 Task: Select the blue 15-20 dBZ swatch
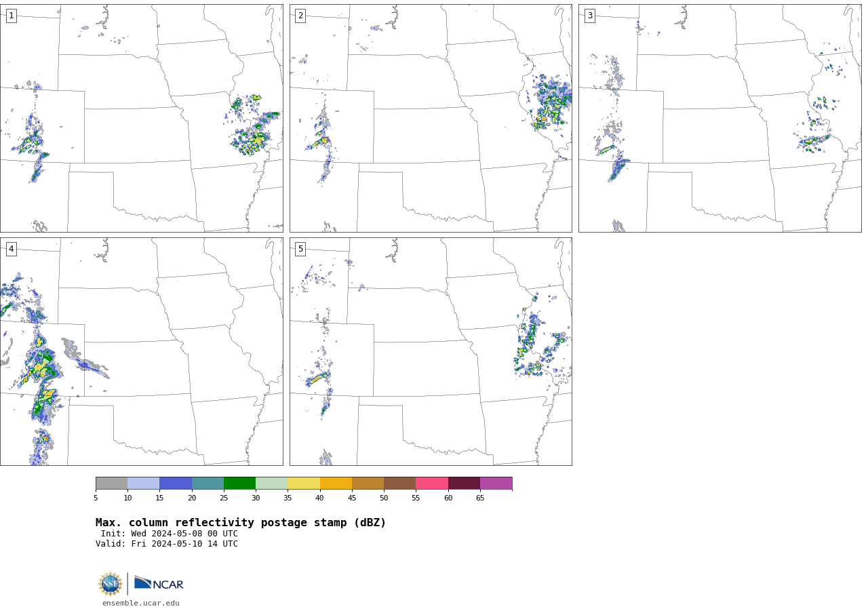(x=176, y=483)
